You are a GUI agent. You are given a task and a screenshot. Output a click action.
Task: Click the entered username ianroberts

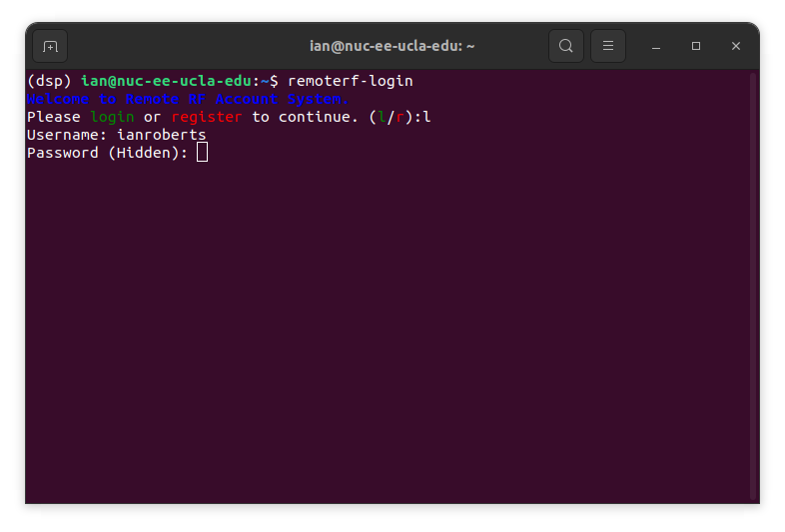[161, 134]
